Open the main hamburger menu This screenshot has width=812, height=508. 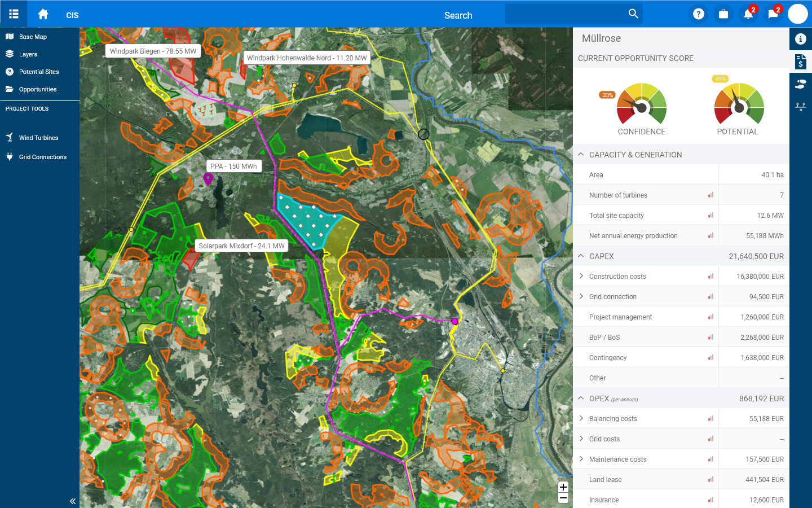click(14, 14)
